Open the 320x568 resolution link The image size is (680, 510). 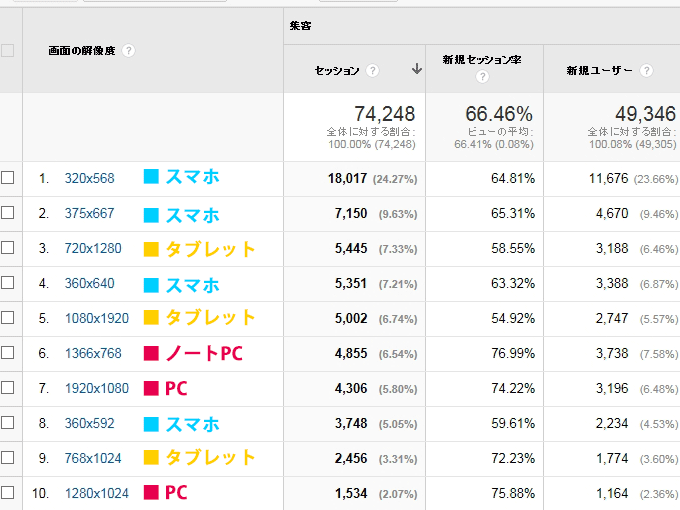pos(89,178)
